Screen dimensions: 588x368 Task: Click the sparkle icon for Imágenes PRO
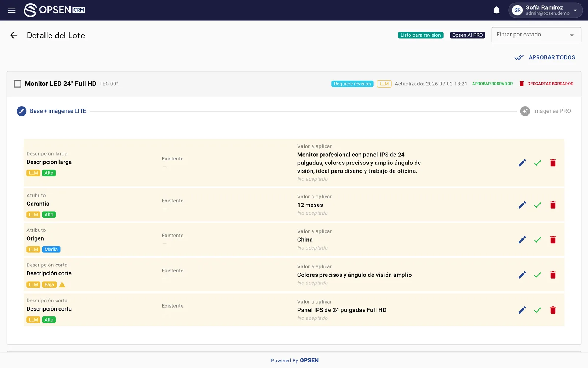tap(525, 111)
